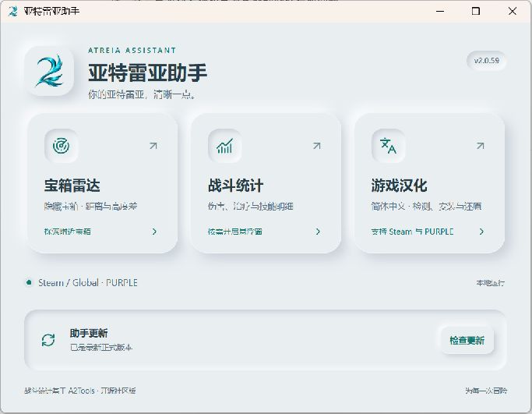Click the refresh icon beside 助手更新
Image resolution: width=532 pixels, height=414 pixels.
point(48,340)
